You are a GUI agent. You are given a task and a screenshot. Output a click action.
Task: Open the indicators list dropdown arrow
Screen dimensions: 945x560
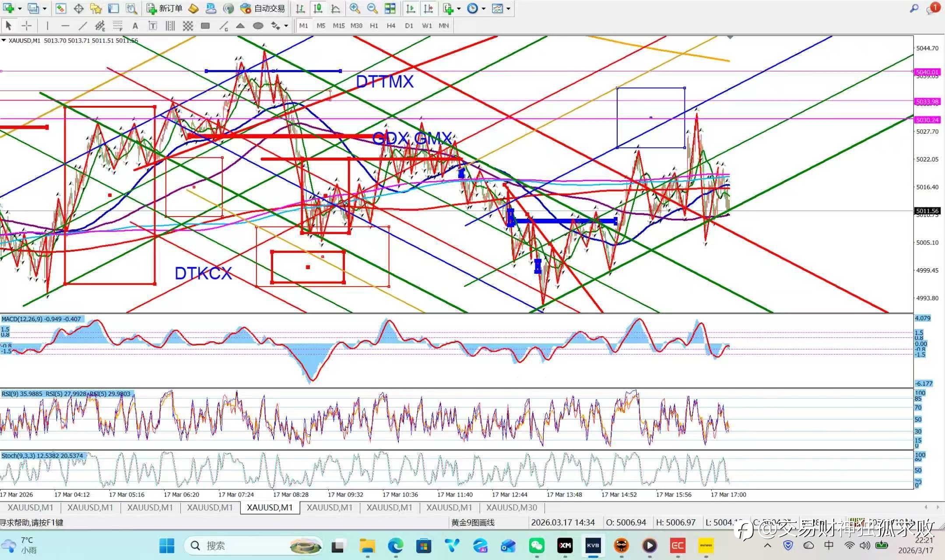[x=459, y=8]
